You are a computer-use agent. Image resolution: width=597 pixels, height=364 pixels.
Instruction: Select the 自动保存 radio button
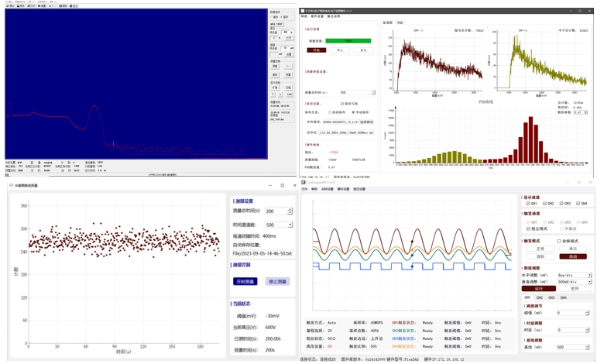[x=330, y=112]
